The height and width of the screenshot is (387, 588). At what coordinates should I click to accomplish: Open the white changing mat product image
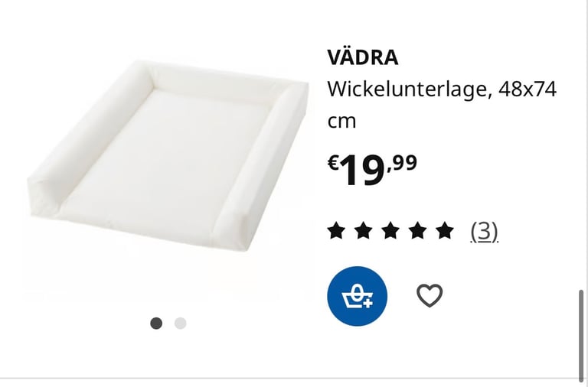(167, 155)
